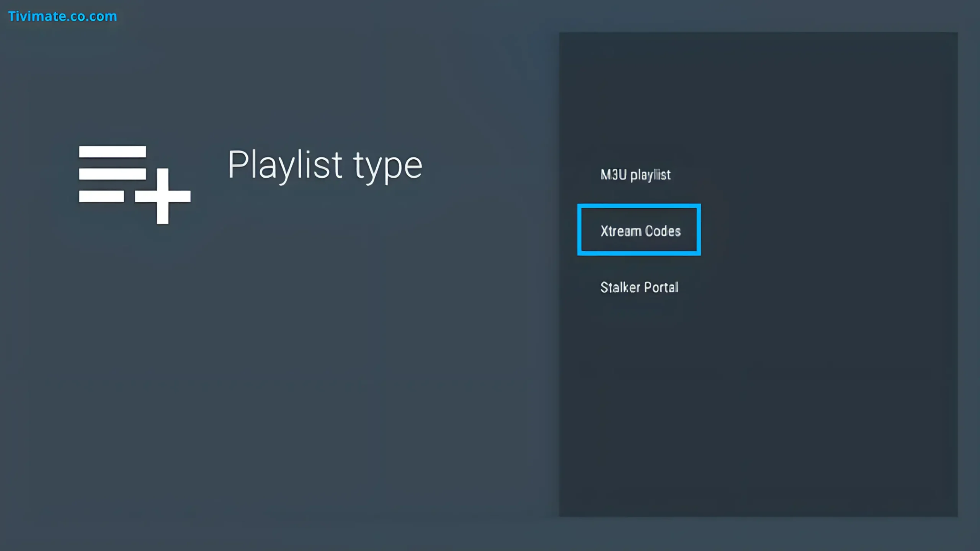The width and height of the screenshot is (980, 551).
Task: Click the 'M3U' text in first option
Action: [613, 175]
